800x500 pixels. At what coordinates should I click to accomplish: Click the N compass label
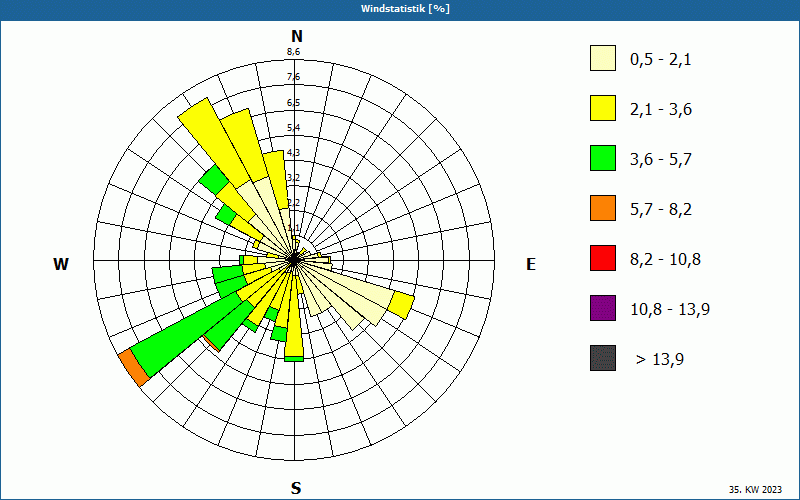click(x=296, y=36)
